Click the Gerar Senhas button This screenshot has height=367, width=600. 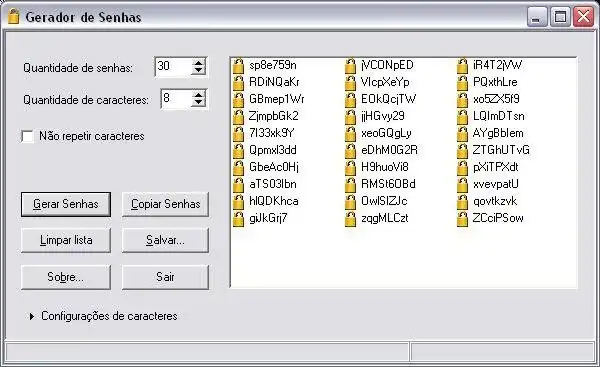(66, 204)
